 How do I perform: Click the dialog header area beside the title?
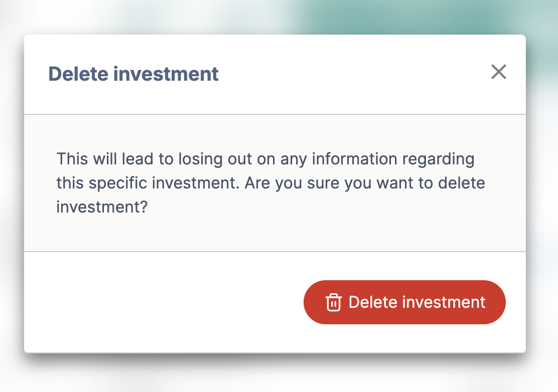[352, 74]
